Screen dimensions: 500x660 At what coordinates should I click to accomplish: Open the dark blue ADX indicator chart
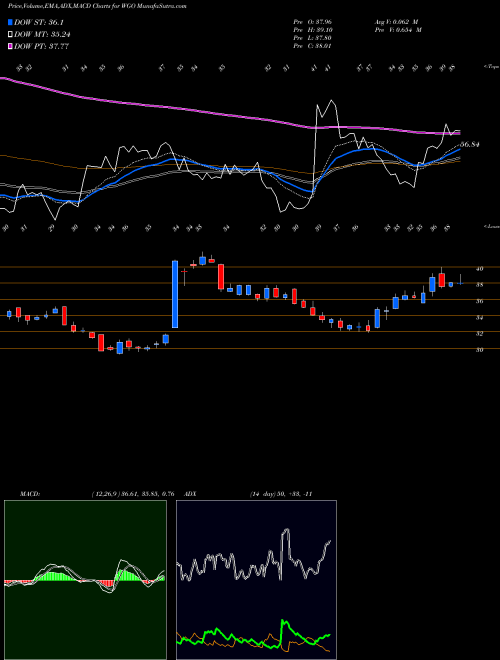coord(256,580)
